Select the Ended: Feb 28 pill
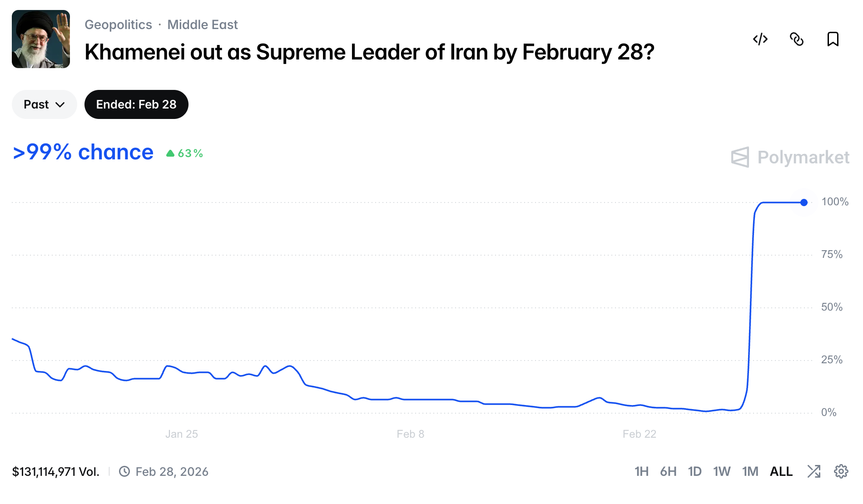The image size is (863, 504). click(136, 104)
